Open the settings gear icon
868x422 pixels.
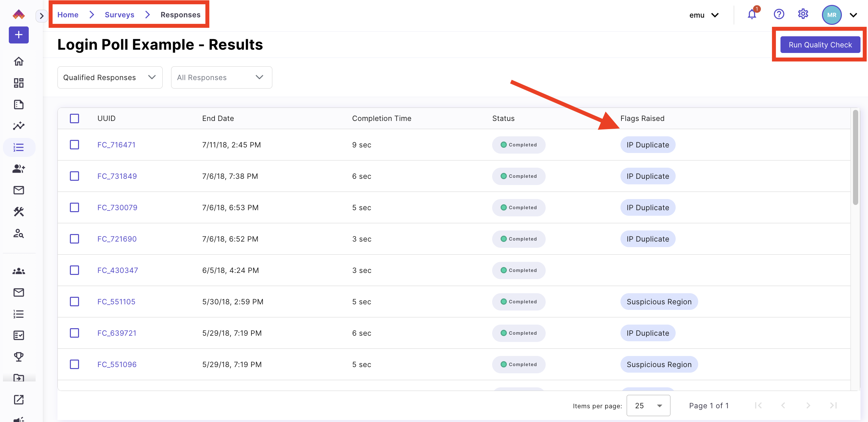(x=803, y=14)
